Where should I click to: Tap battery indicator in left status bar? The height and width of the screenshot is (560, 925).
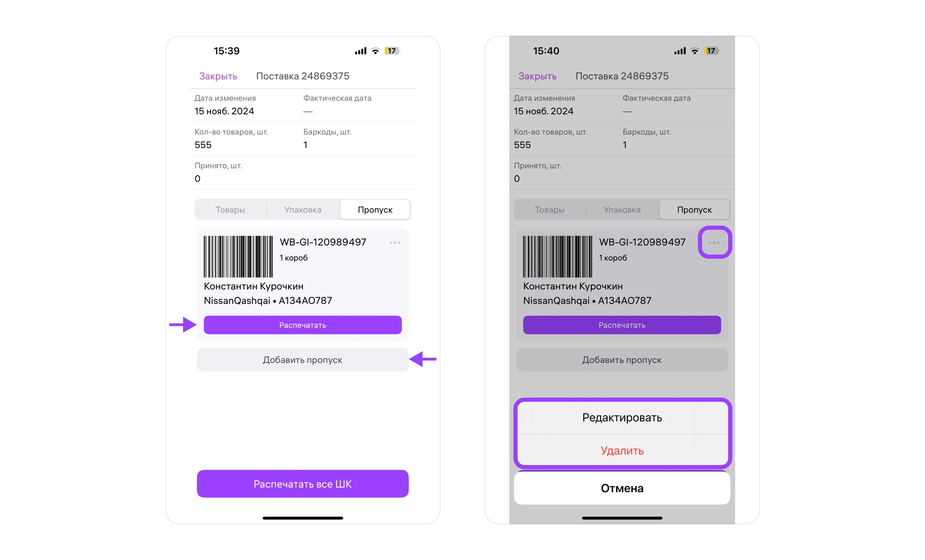(x=392, y=51)
